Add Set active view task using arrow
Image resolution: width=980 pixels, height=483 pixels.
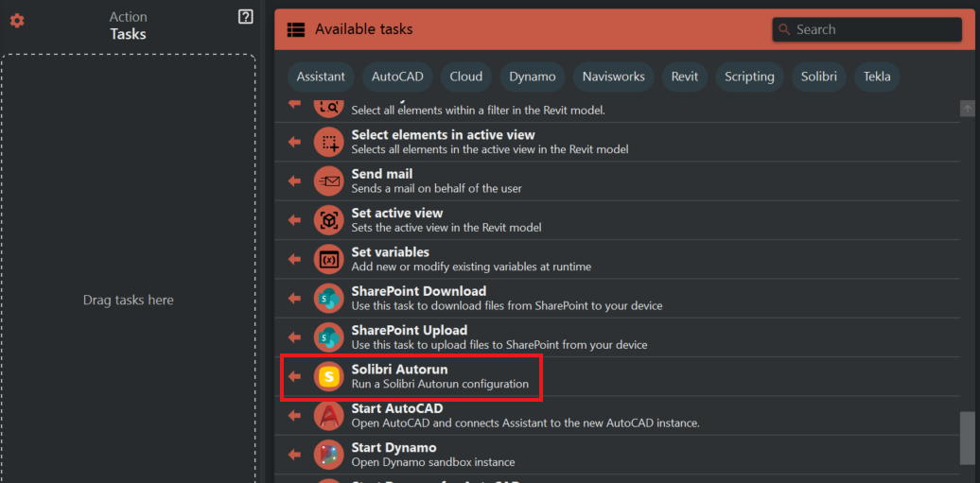294,220
